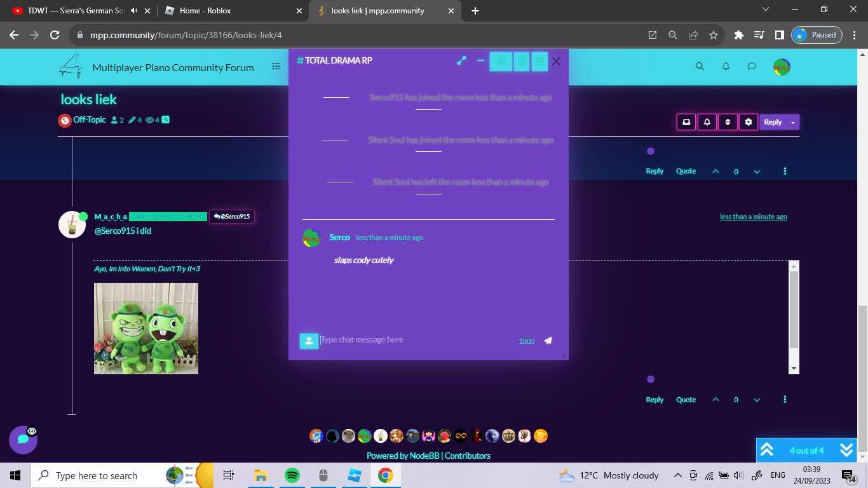
Task: Open upper post three-dot tools menu
Action: [785, 171]
